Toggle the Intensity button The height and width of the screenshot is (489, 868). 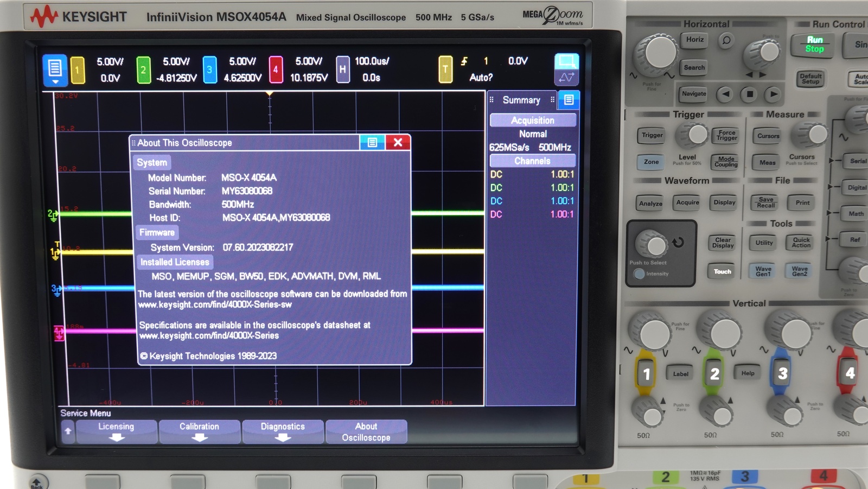(639, 274)
